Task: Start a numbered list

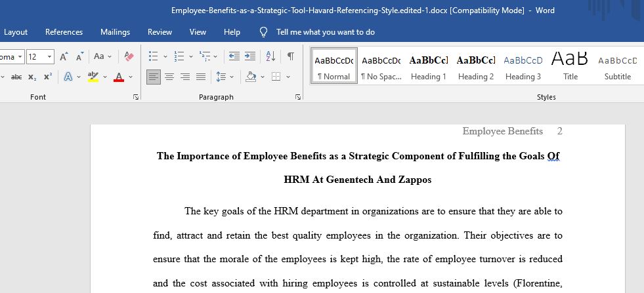Action: click(x=179, y=56)
